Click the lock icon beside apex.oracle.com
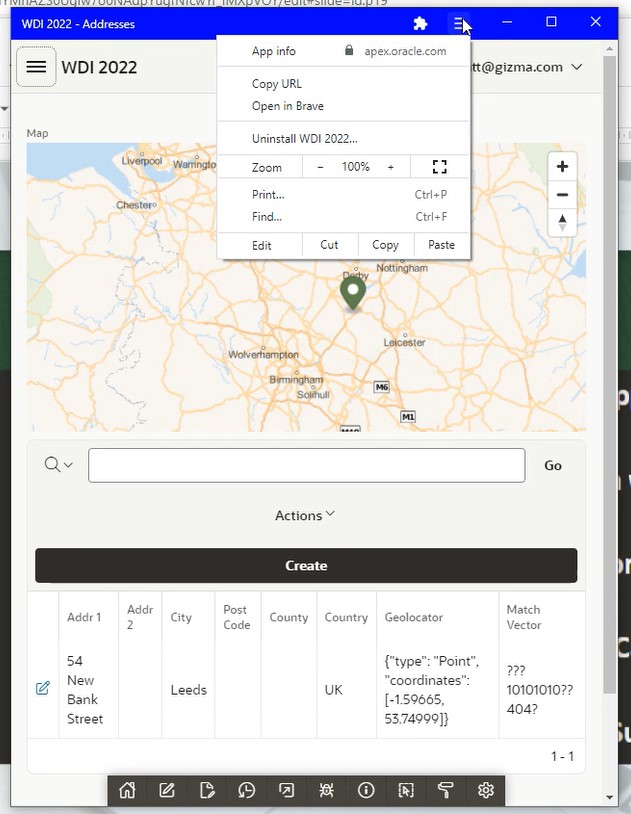631x814 pixels. point(349,50)
